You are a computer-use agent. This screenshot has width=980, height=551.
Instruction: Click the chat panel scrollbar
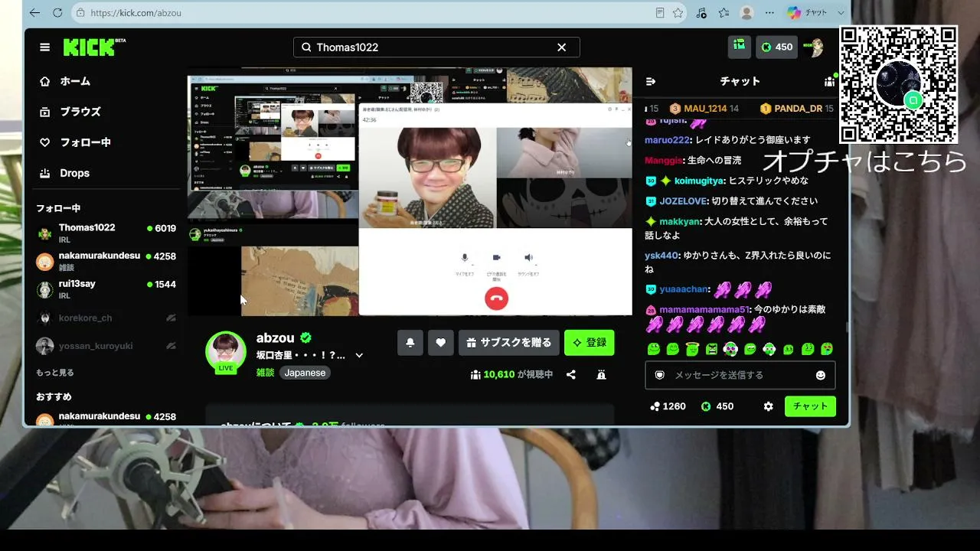(846, 326)
